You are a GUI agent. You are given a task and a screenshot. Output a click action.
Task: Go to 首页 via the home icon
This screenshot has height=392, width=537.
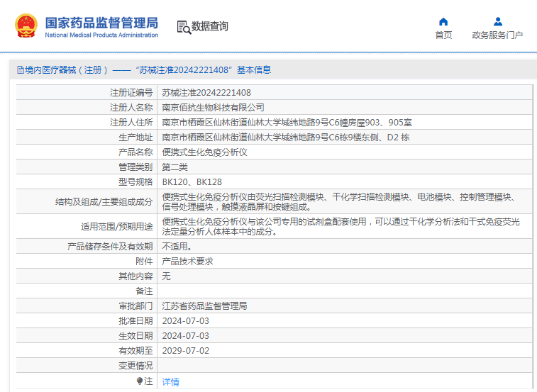[x=443, y=21]
